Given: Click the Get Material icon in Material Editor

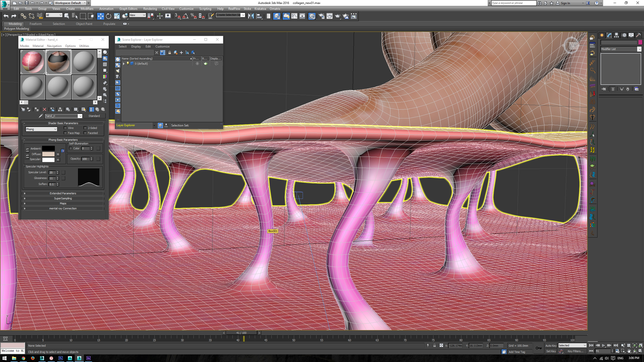Looking at the screenshot, I should 24,110.
